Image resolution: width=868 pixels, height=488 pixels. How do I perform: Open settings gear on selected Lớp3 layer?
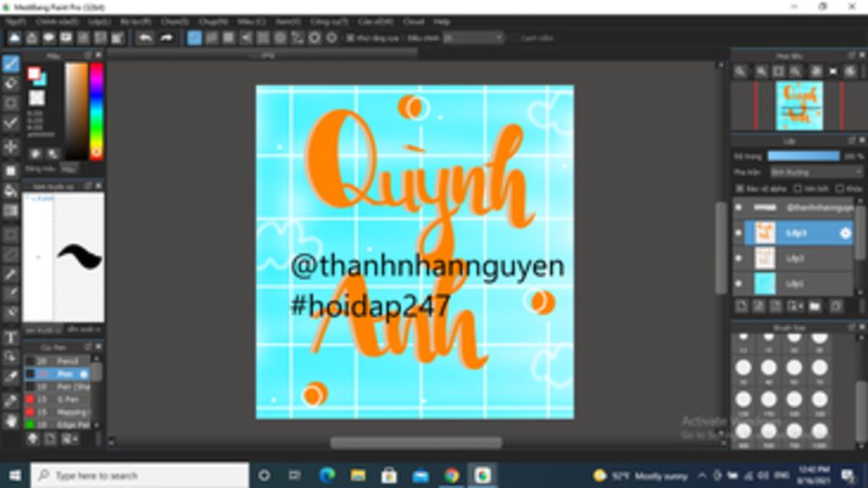pos(845,234)
